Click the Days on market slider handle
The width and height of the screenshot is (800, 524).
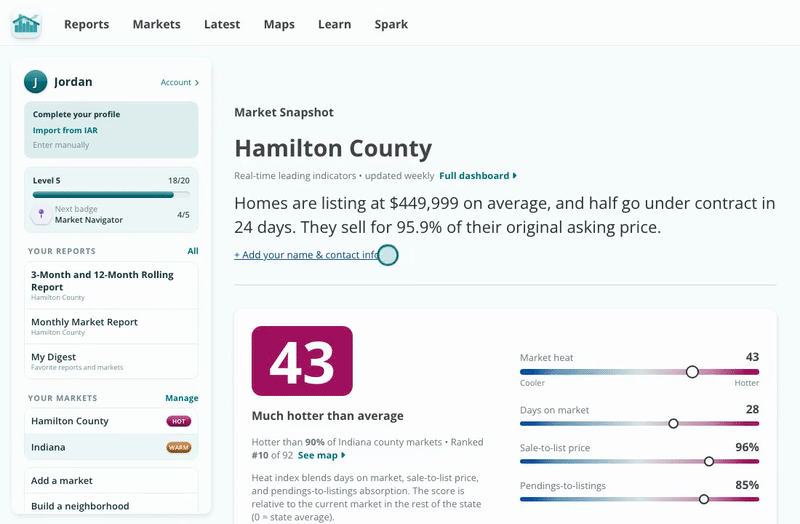(x=673, y=423)
